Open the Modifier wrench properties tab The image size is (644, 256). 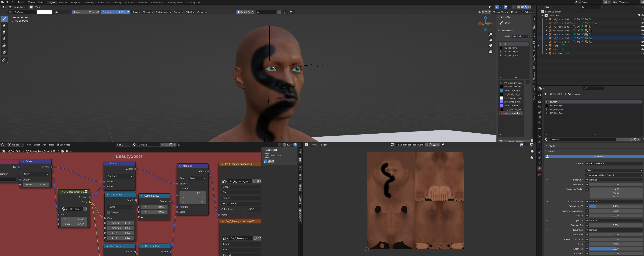[x=540, y=142]
